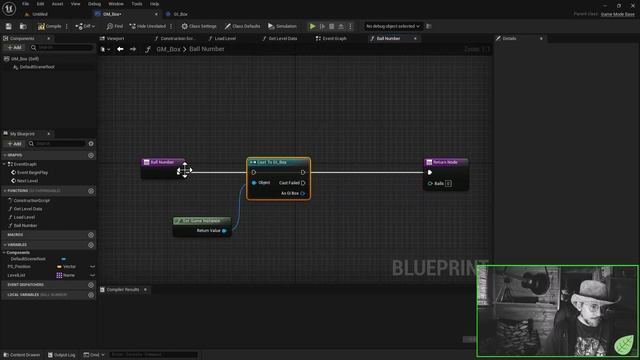Screen dimensions: 640x360
Task: Open the Tools menu
Action: point(137,4)
